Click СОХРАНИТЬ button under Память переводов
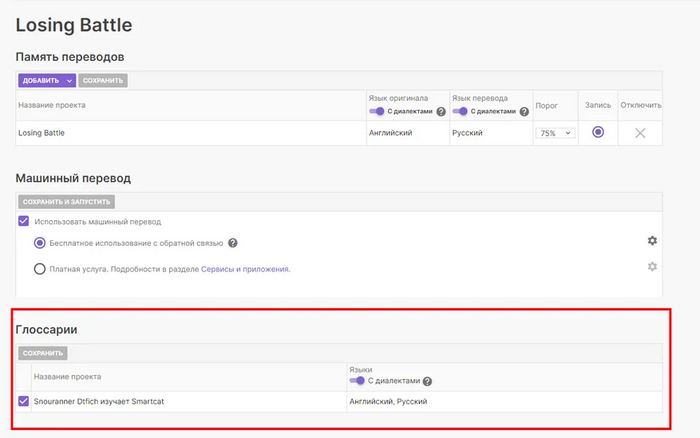Image resolution: width=700 pixels, height=438 pixels. point(103,80)
